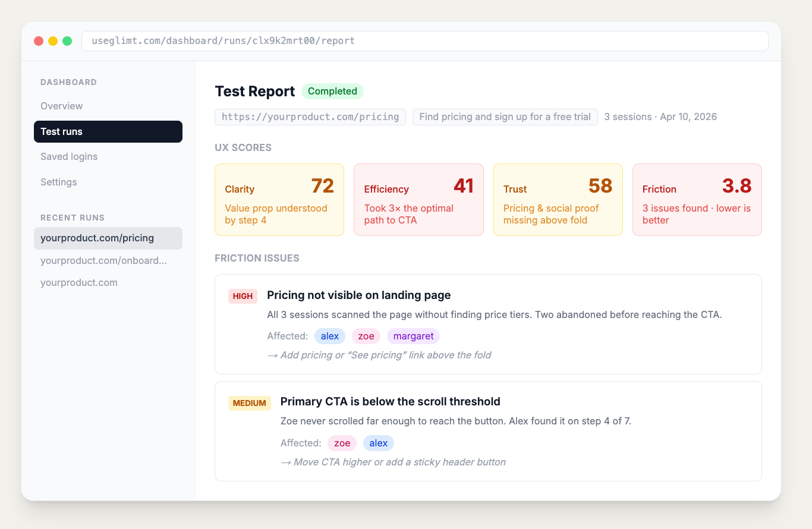Click alex tag in the Pricing issue
The width and height of the screenshot is (812, 529).
(x=330, y=336)
